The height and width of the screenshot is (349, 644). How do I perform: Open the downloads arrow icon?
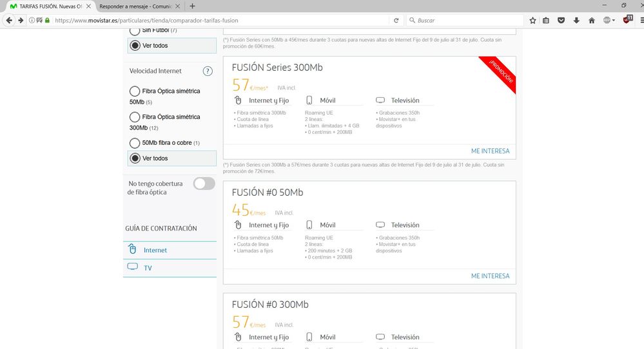(x=576, y=21)
